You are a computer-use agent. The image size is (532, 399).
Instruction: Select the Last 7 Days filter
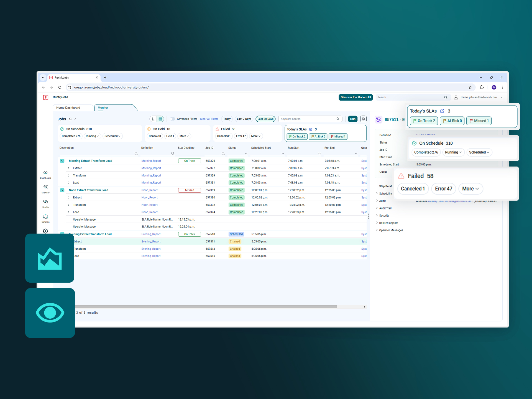coord(244,119)
